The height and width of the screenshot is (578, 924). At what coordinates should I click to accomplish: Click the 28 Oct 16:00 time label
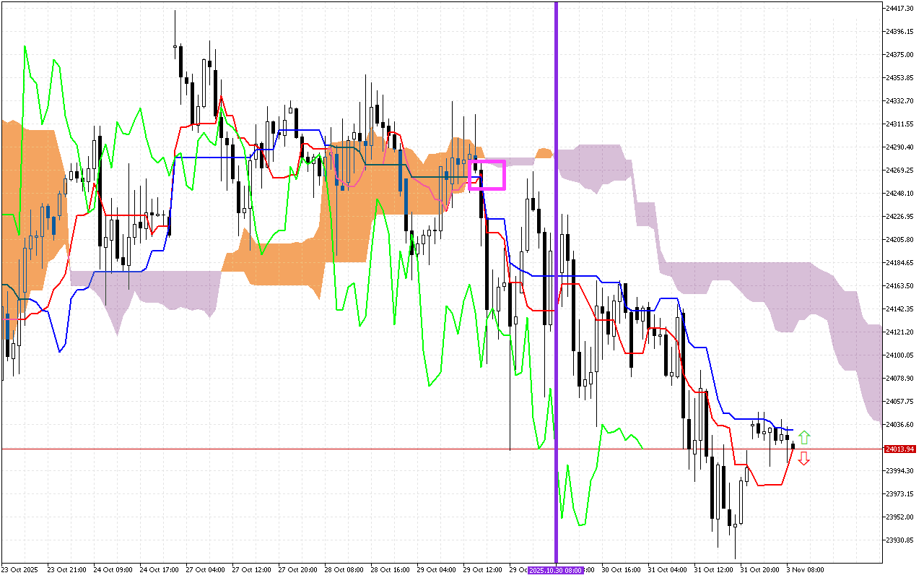389,570
